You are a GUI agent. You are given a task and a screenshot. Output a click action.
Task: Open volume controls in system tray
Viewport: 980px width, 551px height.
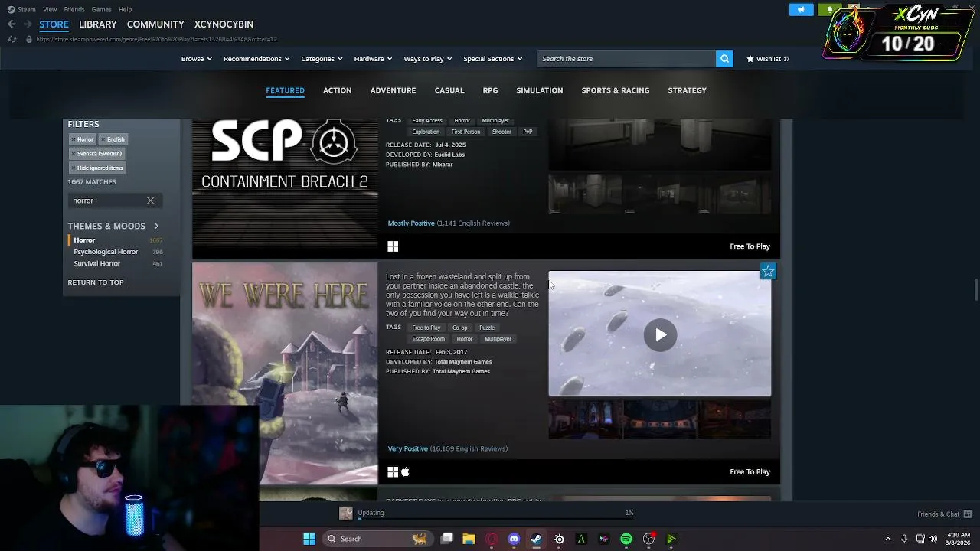933,539
